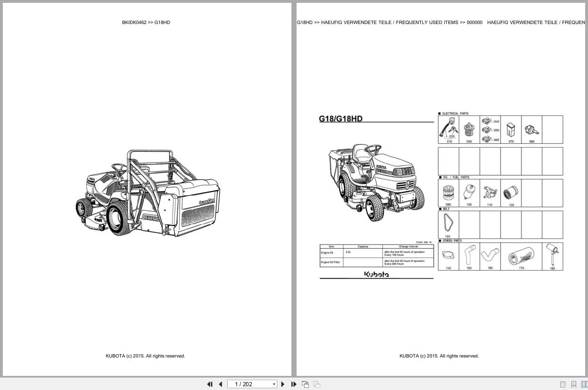
Task: Click the Capacity column header
Action: (x=363, y=246)
